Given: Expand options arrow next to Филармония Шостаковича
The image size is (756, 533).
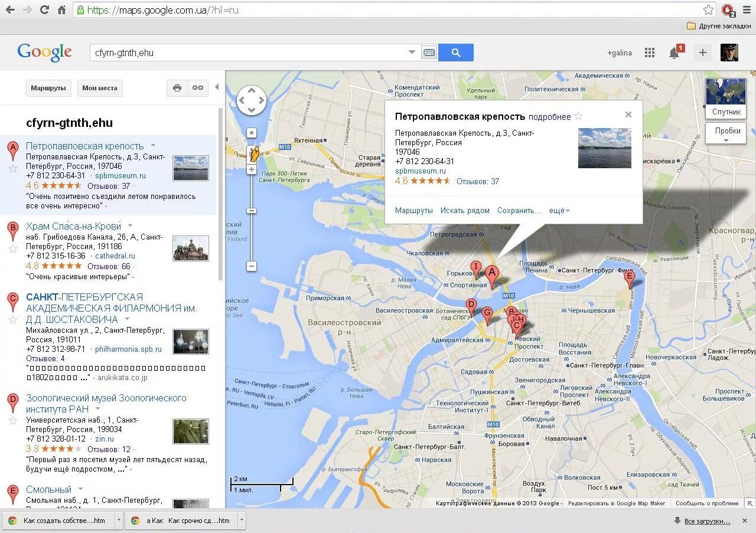Looking at the screenshot, I should tap(127, 319).
